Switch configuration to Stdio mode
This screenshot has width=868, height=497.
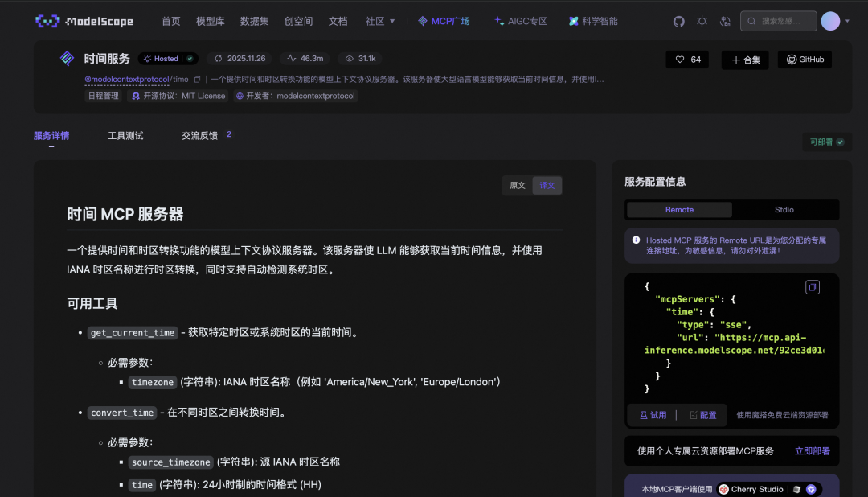tap(784, 209)
